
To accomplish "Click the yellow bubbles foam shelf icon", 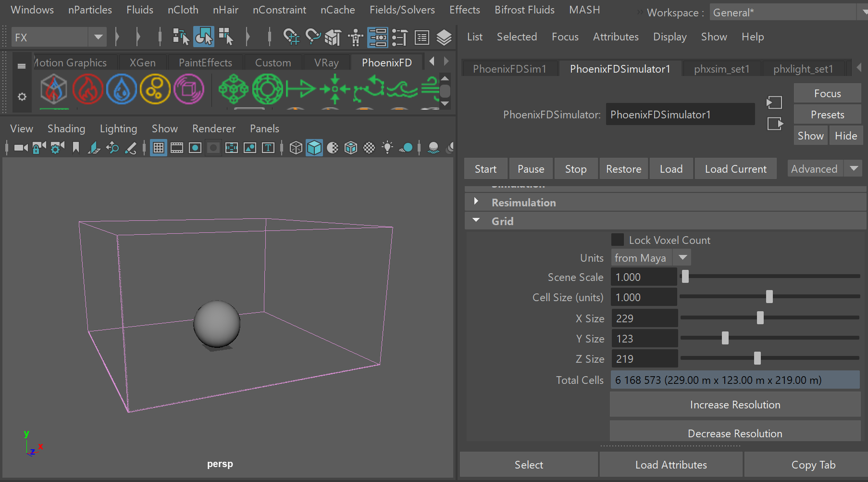I will [155, 89].
